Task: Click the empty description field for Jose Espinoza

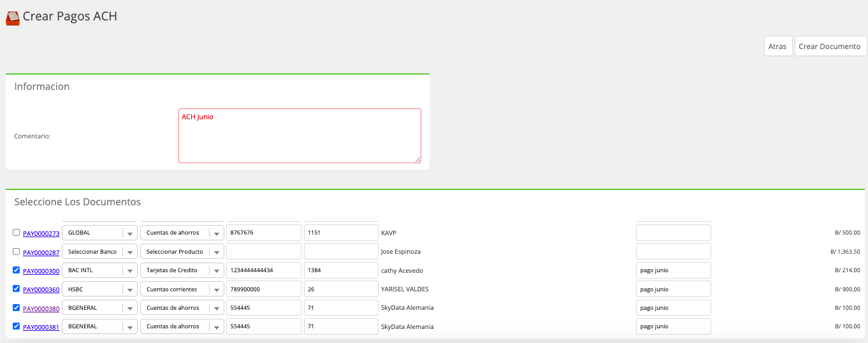Action: pos(674,251)
